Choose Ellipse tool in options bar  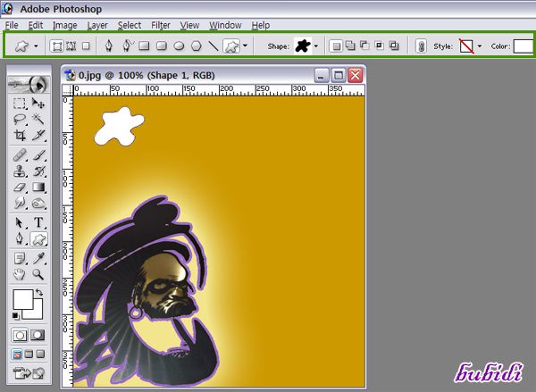pos(179,46)
